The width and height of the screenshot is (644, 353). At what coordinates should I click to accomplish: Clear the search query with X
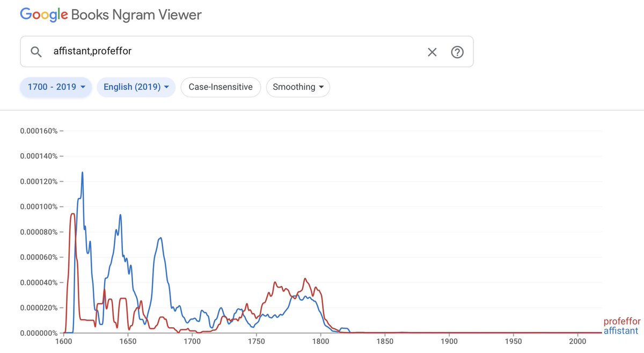coord(432,52)
